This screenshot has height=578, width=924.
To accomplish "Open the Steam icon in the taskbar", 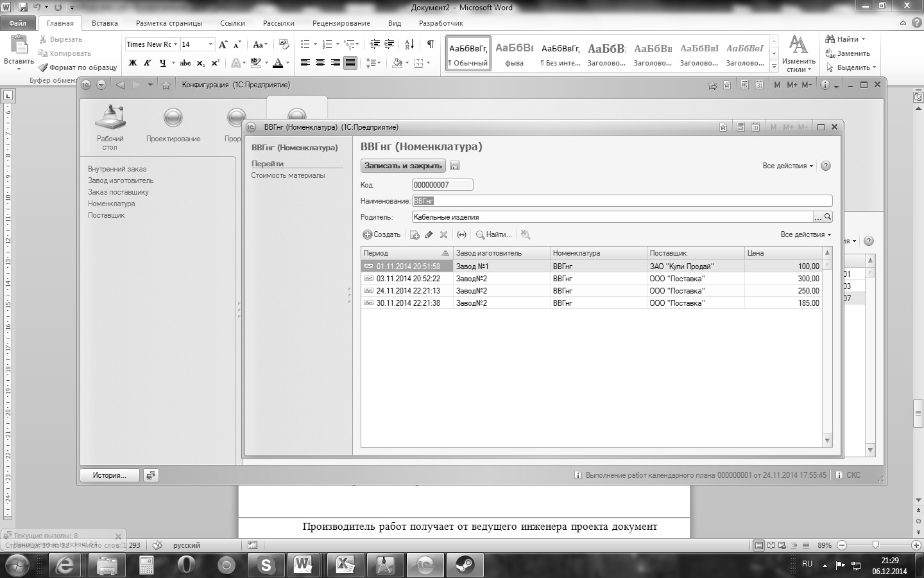I will click(x=465, y=566).
